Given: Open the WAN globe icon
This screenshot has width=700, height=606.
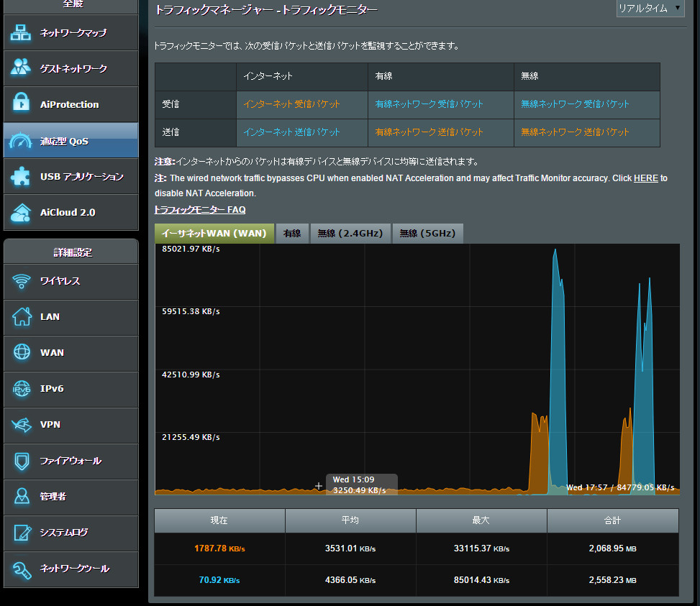Looking at the screenshot, I should point(22,352).
